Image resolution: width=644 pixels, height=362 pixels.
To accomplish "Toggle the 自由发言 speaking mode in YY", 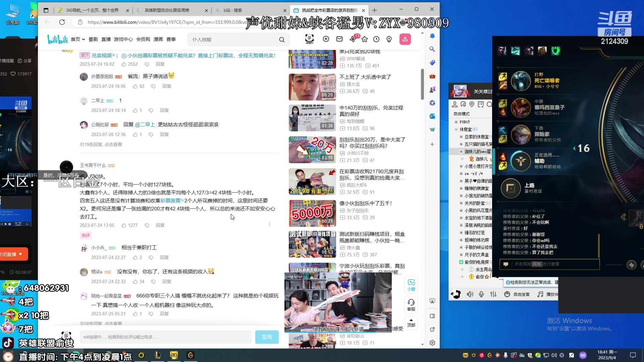I will coord(517,294).
